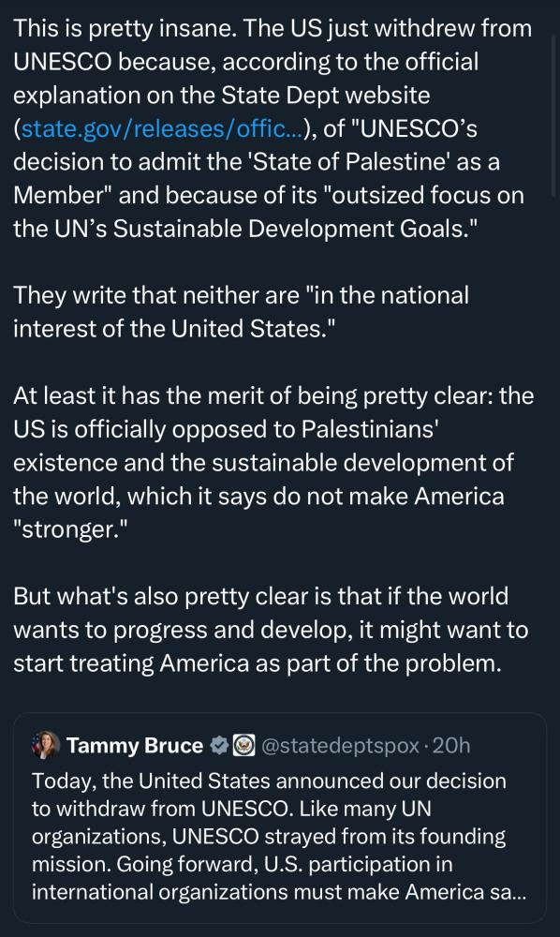Screen dimensions: 560x937
Task: Open the quoted UNESCO withdrawal post text
Action: (279, 836)
